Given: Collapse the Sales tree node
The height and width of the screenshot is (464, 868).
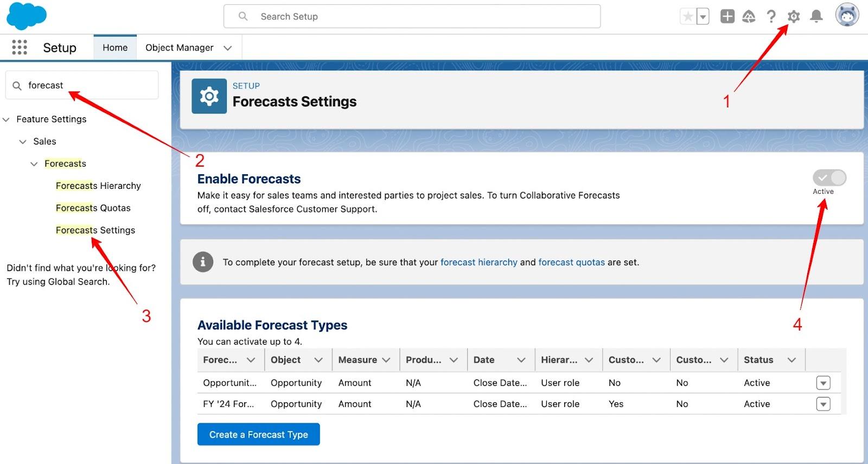Looking at the screenshot, I should [23, 142].
